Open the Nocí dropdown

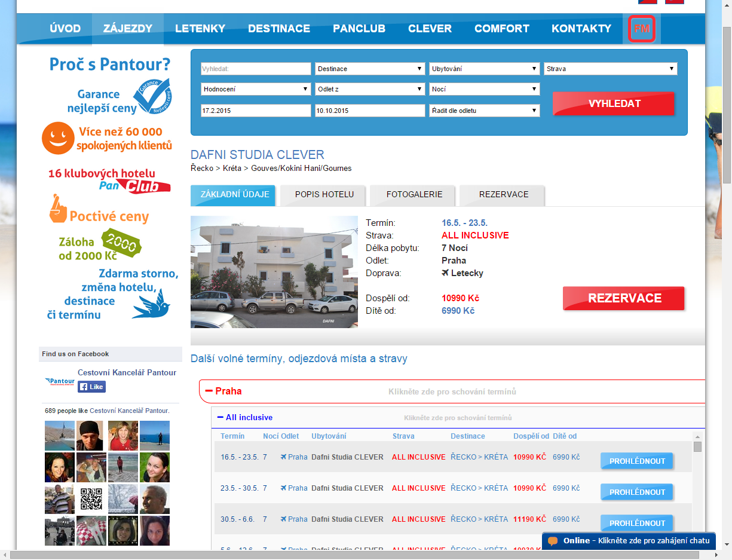click(x=484, y=89)
